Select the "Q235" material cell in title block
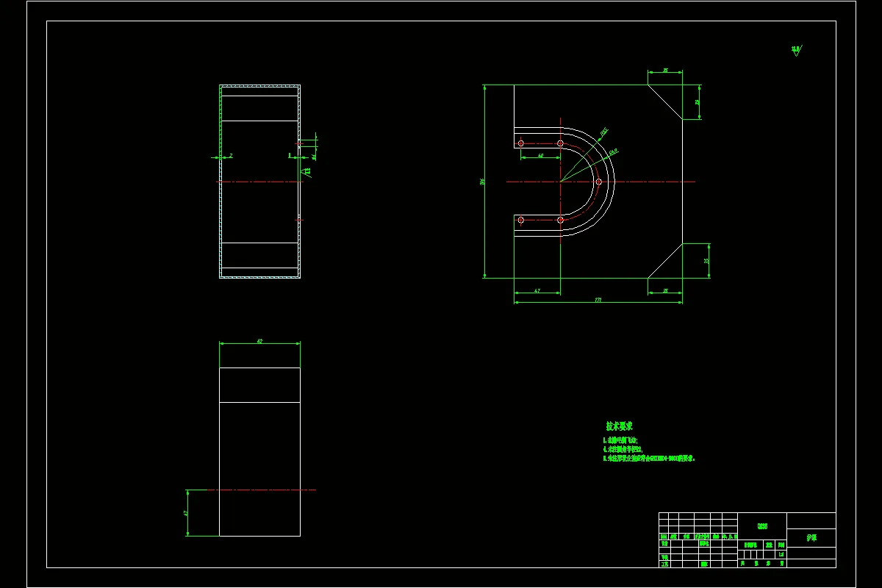The width and height of the screenshot is (882, 588). point(762,526)
